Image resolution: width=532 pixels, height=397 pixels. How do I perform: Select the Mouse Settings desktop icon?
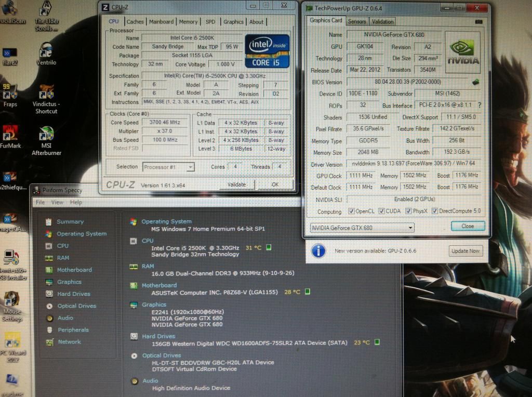click(12, 306)
